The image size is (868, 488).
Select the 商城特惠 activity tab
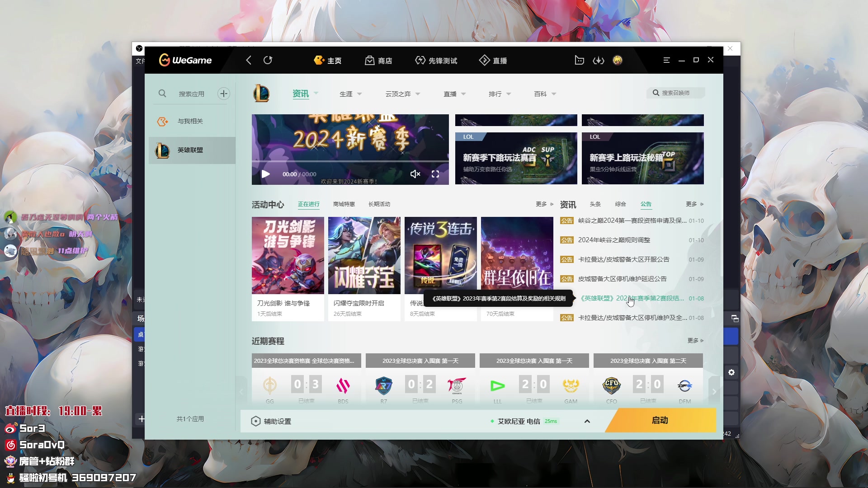(344, 204)
